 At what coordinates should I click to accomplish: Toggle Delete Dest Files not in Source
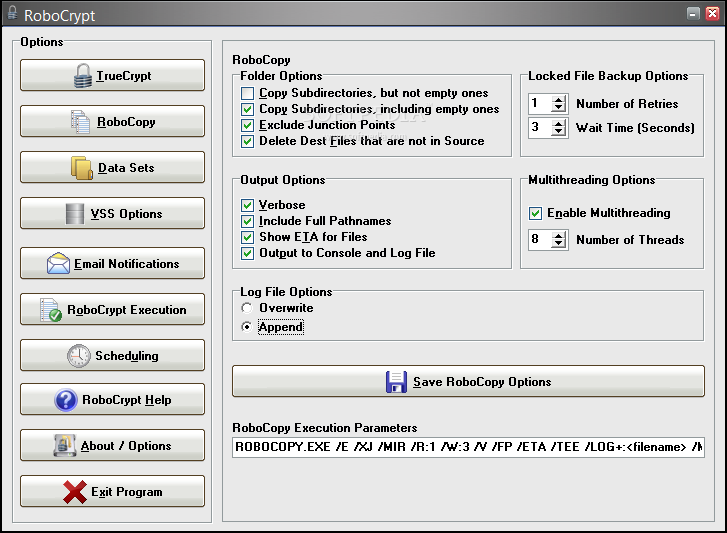[x=248, y=141]
